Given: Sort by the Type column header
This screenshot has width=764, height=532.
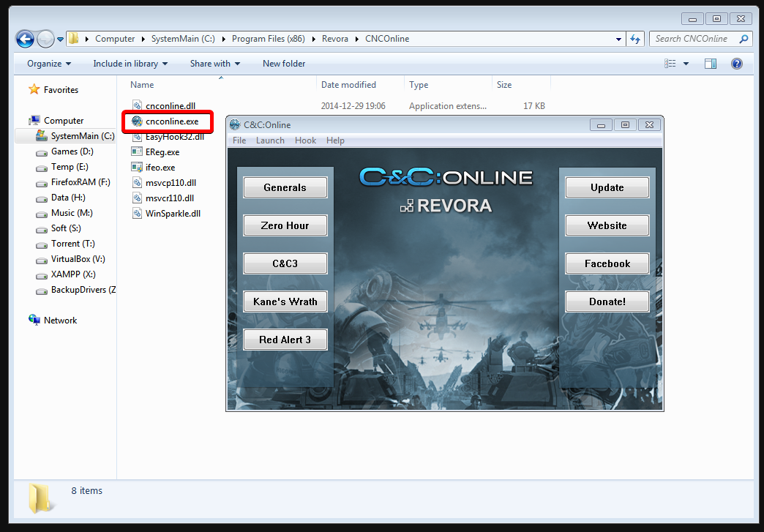Looking at the screenshot, I should [x=419, y=85].
